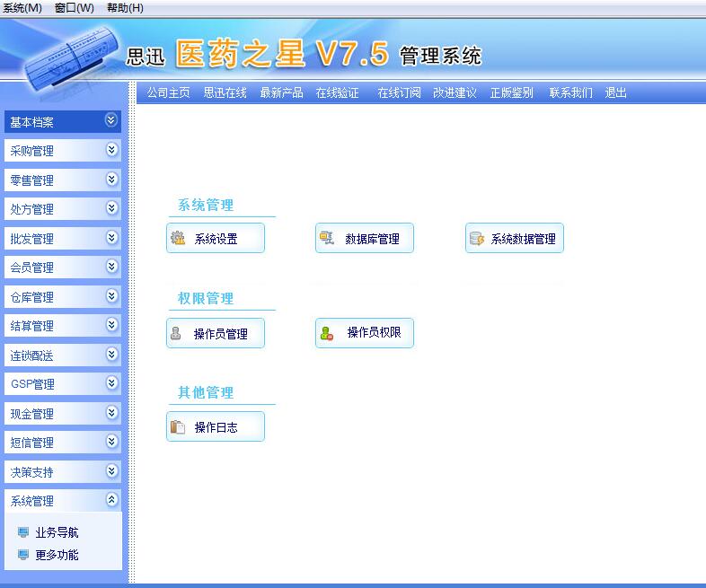Click the clipboard icon on 操作日志
Image resolution: width=706 pixels, height=588 pixels.
[x=178, y=426]
